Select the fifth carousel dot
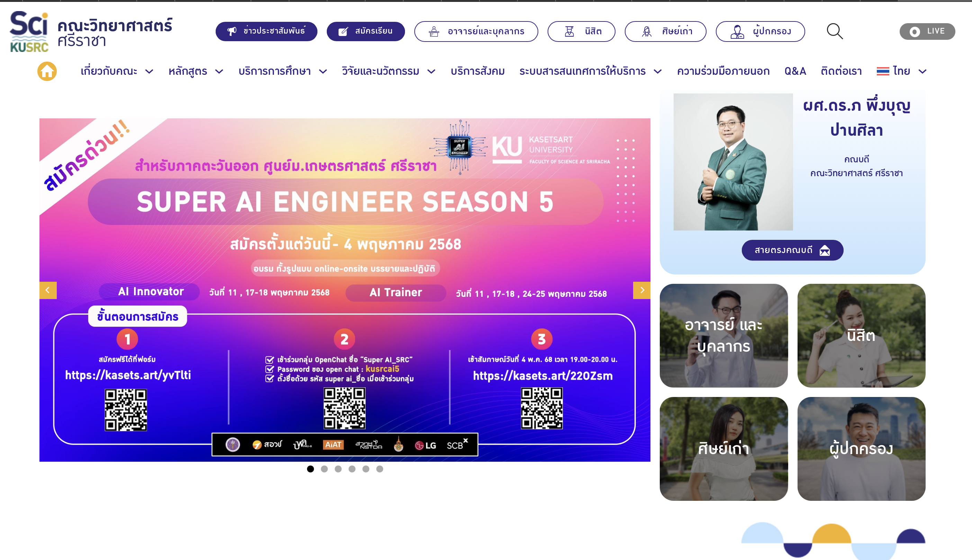Image resolution: width=972 pixels, height=560 pixels. click(366, 469)
